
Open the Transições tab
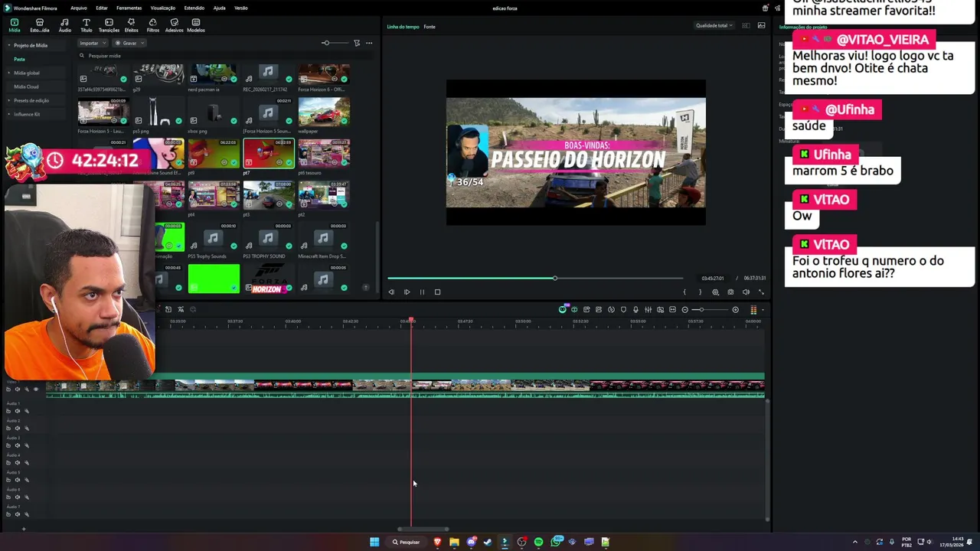click(109, 25)
